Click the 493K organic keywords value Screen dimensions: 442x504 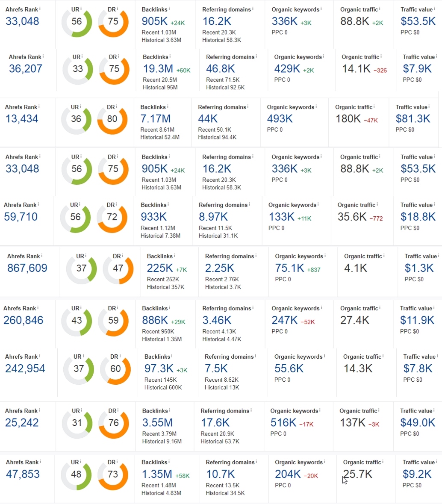click(280, 118)
